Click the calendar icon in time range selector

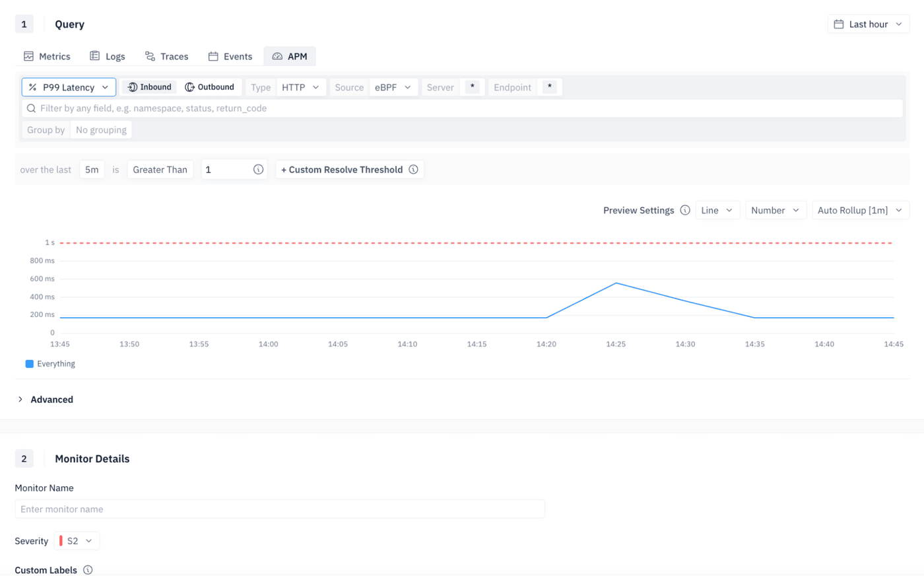tap(839, 24)
